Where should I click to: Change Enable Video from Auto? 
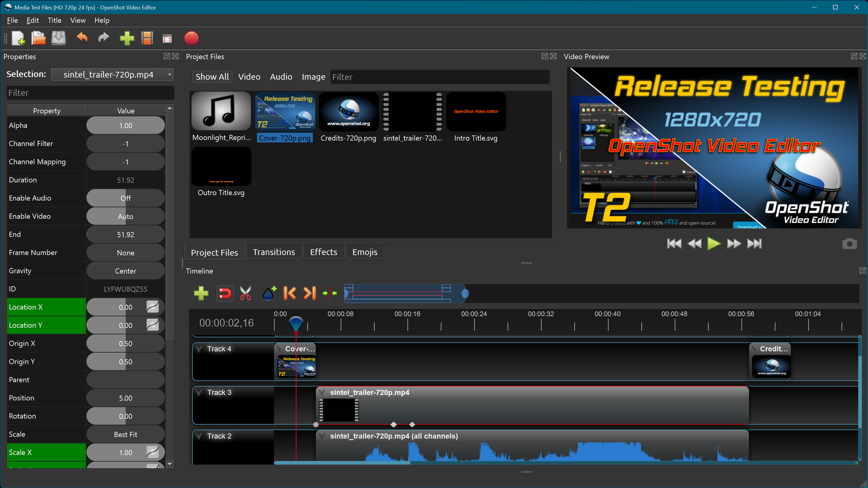(125, 216)
